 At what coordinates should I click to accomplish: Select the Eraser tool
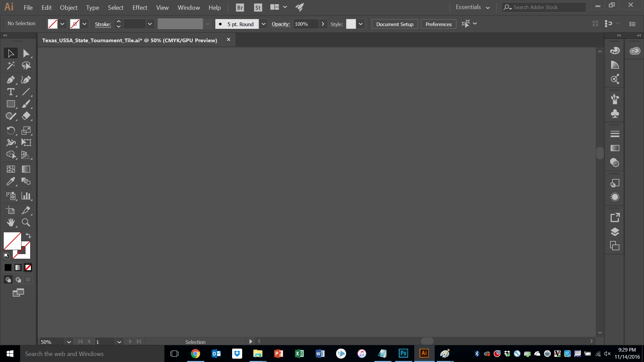point(26,116)
